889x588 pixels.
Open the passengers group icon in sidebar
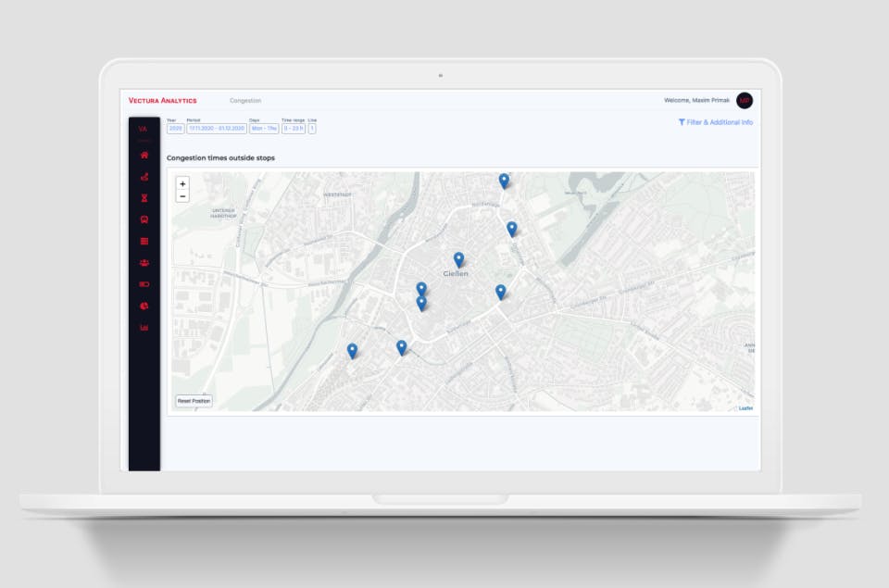coord(144,263)
